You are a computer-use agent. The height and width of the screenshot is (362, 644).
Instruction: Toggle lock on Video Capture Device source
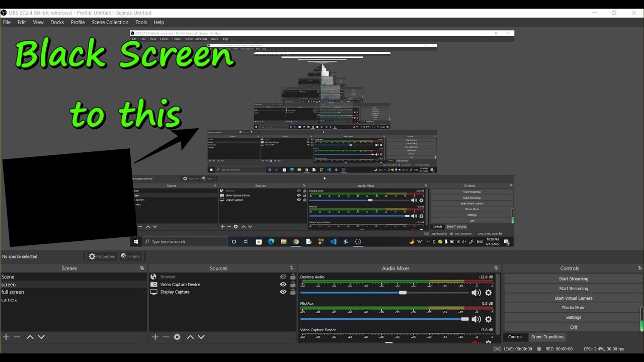click(293, 285)
